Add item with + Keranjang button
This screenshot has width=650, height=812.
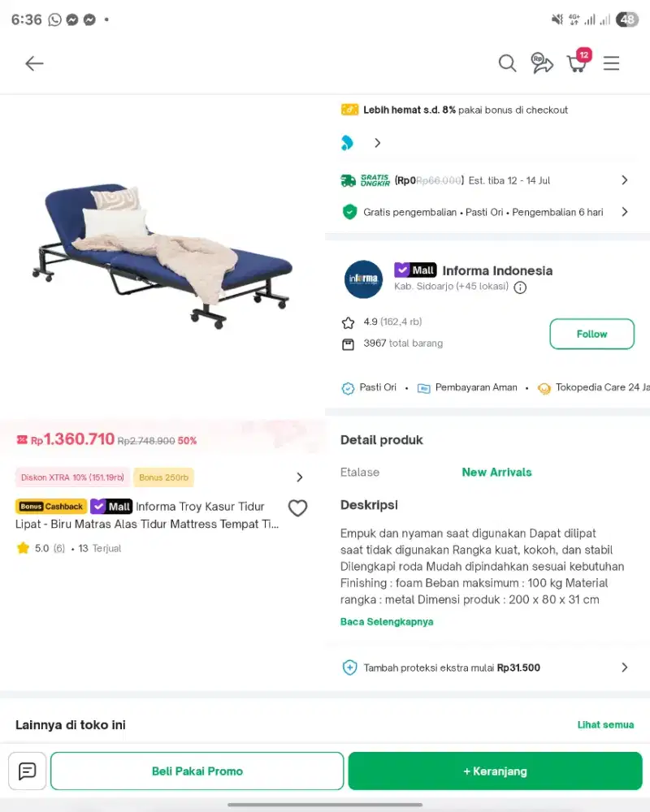(x=495, y=771)
